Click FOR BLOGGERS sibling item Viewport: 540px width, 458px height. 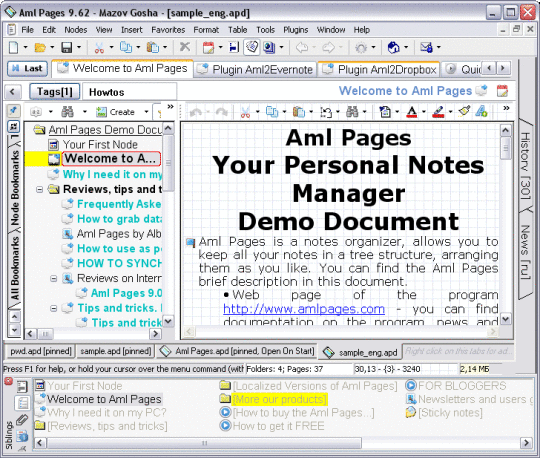(x=462, y=386)
